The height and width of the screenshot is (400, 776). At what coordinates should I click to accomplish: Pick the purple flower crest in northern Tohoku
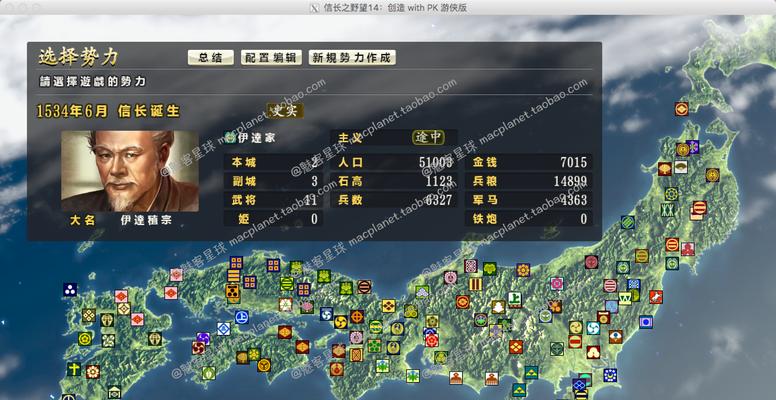tap(693, 147)
